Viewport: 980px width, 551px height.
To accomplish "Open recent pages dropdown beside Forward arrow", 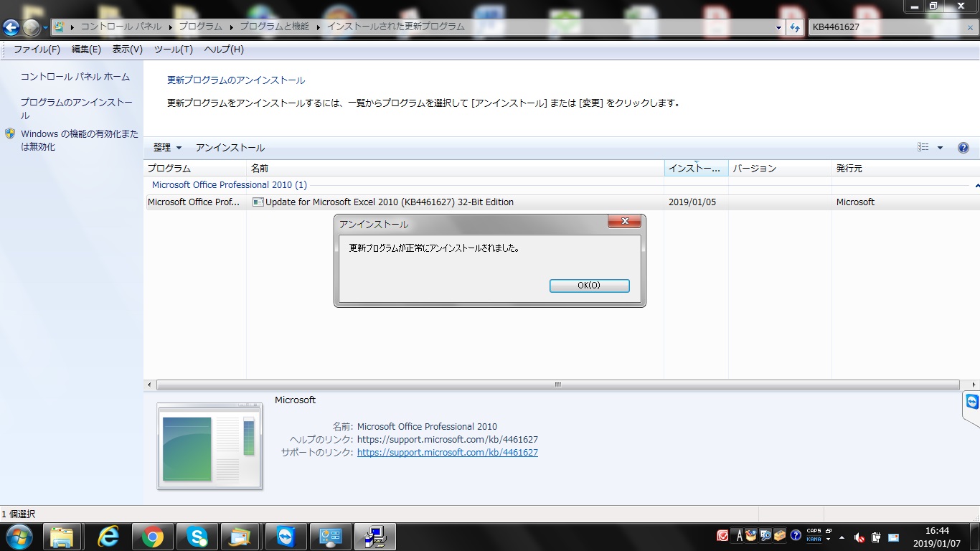I will (x=46, y=28).
